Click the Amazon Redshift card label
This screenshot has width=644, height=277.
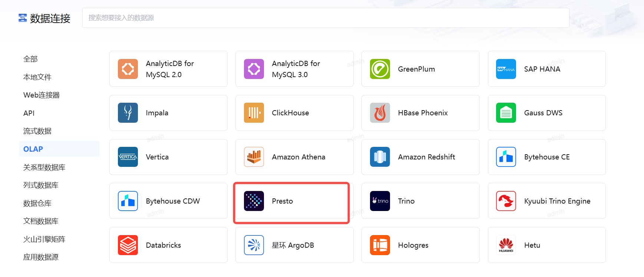tap(426, 157)
